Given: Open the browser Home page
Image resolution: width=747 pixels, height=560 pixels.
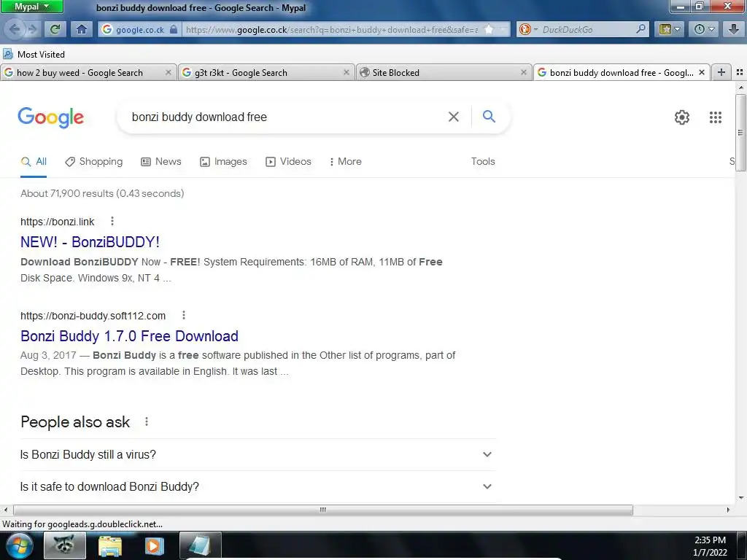Looking at the screenshot, I should point(82,29).
